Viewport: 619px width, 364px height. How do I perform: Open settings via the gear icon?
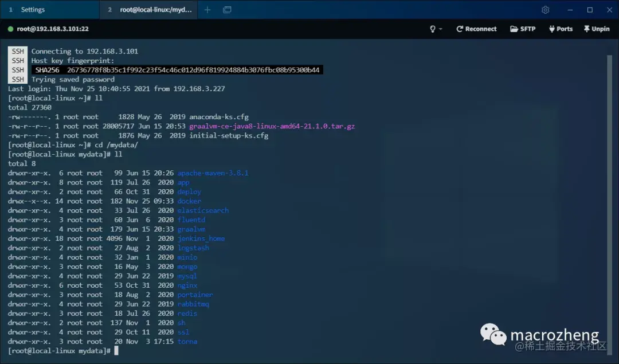(x=545, y=10)
